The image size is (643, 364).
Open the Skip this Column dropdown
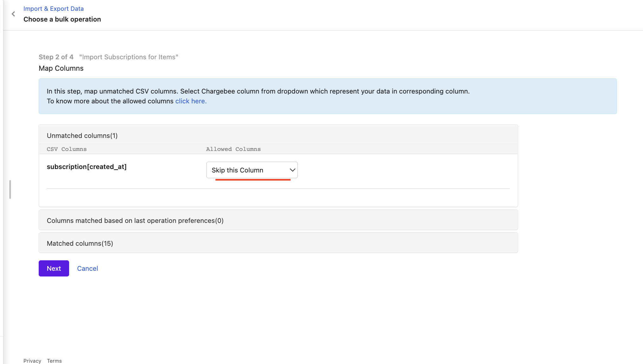(252, 170)
